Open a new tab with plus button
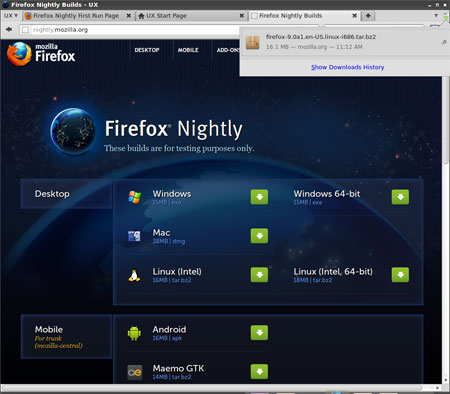 [368, 16]
